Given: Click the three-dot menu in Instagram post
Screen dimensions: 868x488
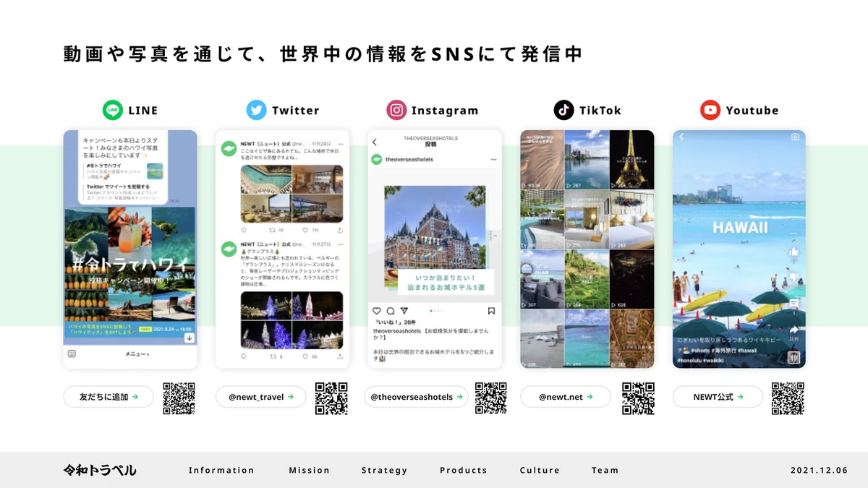Looking at the screenshot, I should 494,159.
